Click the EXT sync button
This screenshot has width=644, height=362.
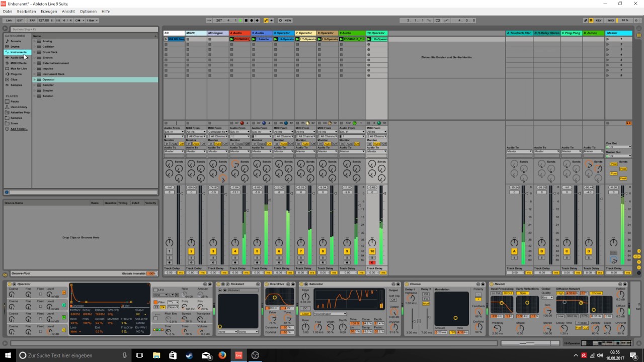[20, 21]
